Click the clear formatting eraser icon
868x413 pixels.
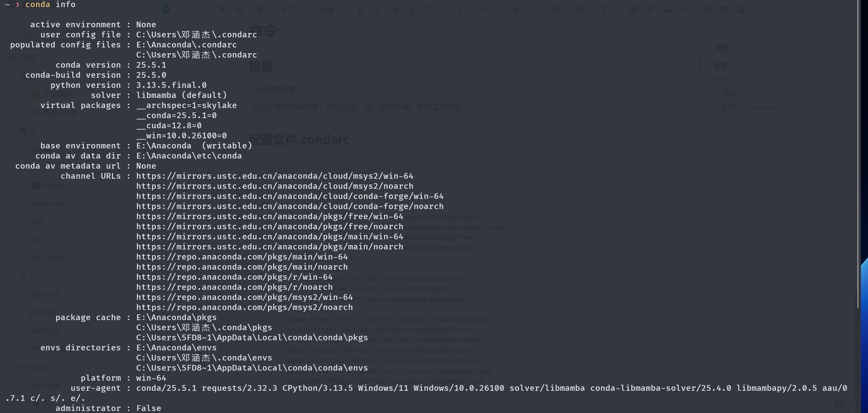coord(239,9)
